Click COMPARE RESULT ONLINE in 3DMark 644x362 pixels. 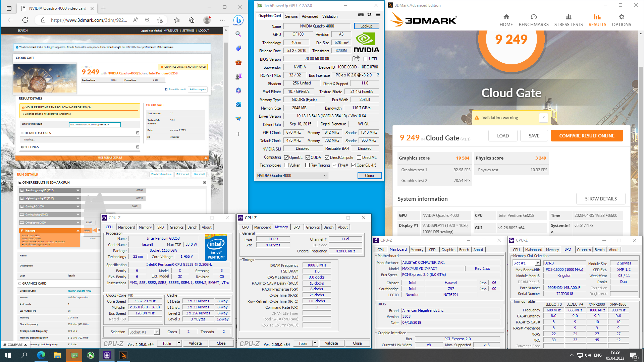coord(587,136)
